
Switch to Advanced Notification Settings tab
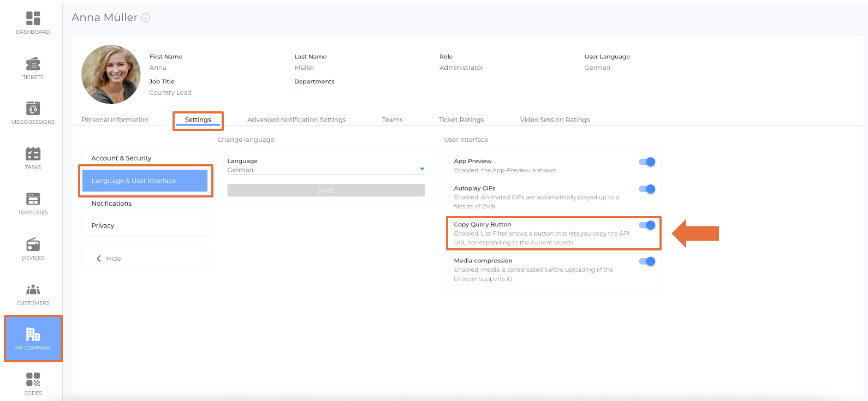pyautogui.click(x=296, y=120)
